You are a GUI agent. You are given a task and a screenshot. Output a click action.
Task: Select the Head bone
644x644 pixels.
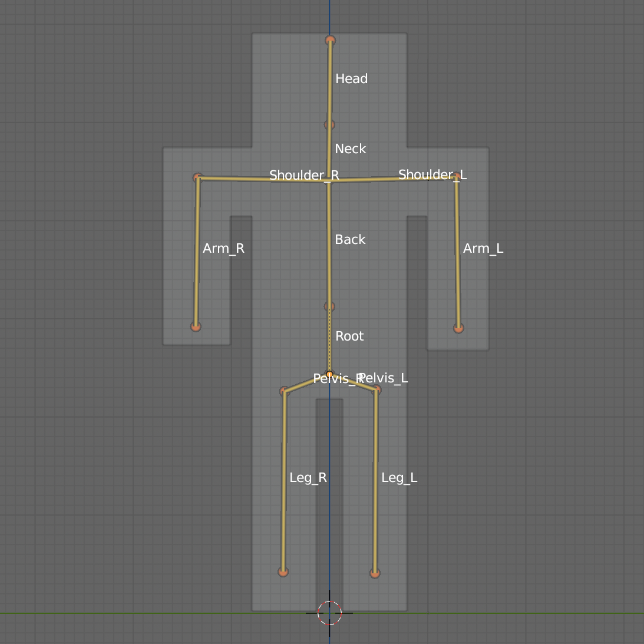coord(330,82)
